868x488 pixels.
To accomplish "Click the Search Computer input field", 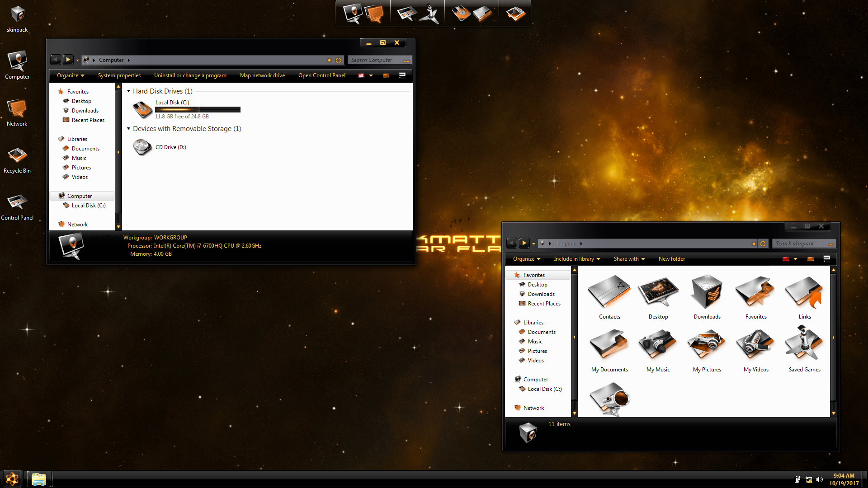I will click(x=375, y=60).
